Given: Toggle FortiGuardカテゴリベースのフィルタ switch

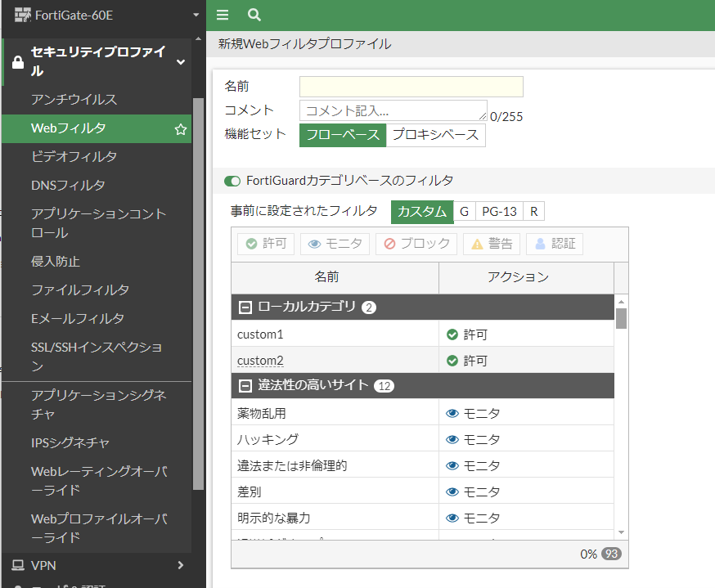Looking at the screenshot, I should point(232,181).
